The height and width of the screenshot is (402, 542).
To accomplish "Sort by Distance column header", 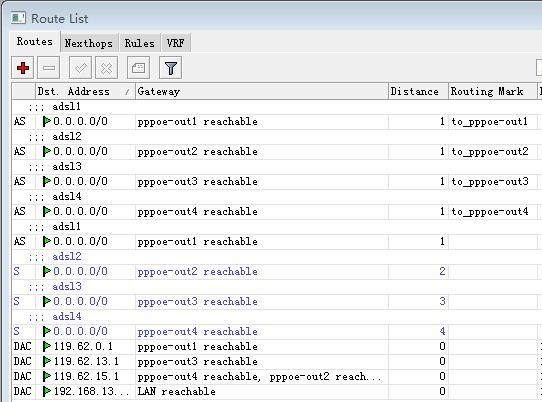I will tap(418, 91).
